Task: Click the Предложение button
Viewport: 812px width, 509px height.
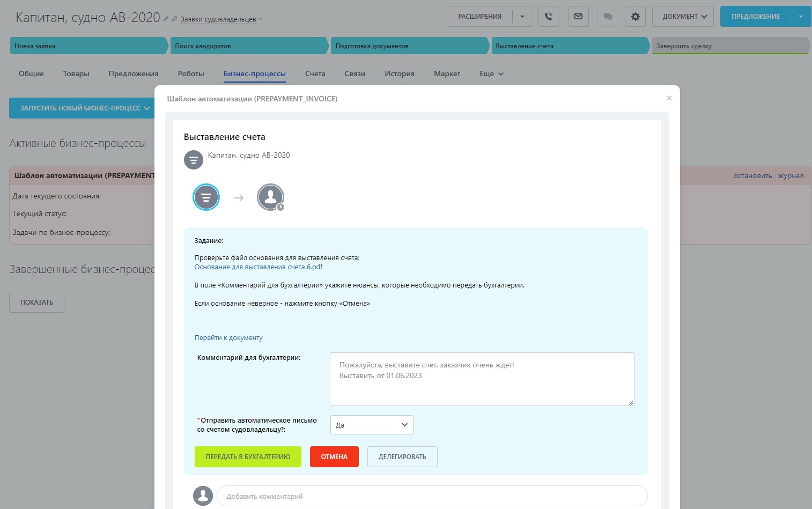Action: pos(756,17)
